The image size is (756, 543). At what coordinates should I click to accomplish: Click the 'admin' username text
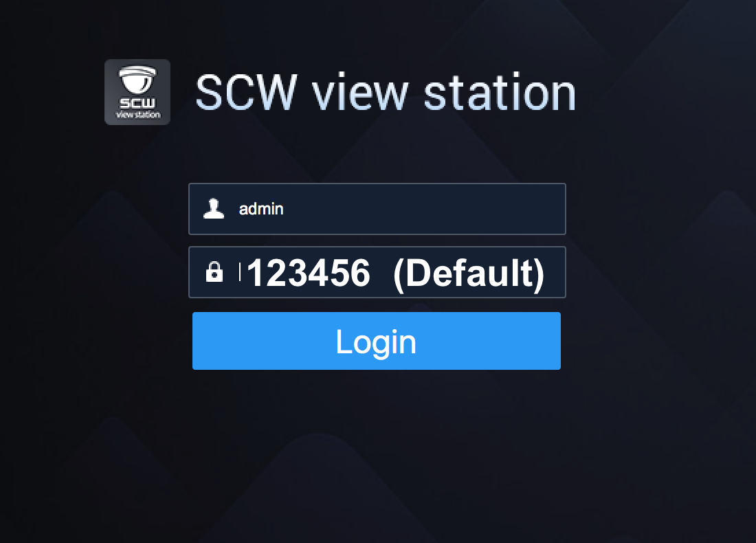[261, 209]
